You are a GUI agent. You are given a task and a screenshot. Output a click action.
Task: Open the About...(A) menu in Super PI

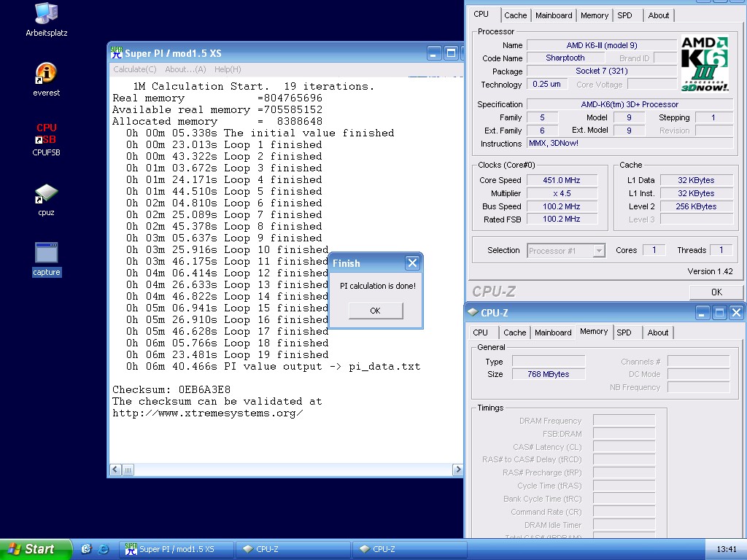(185, 69)
